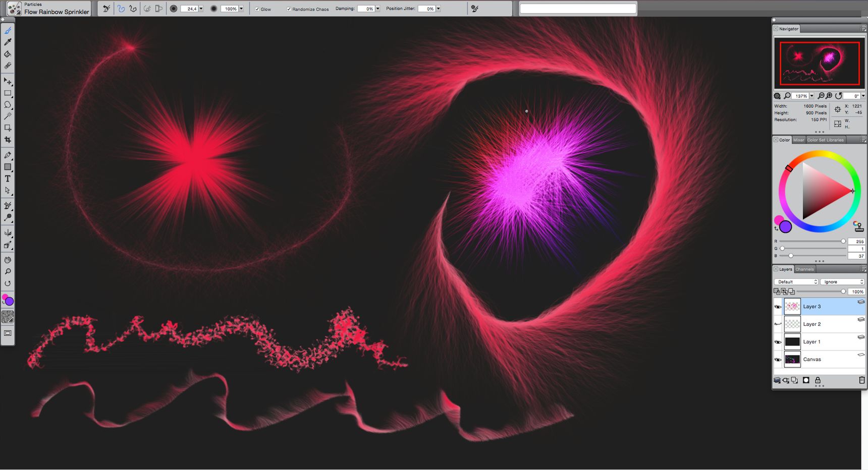The image size is (868, 470).
Task: Select the Dodge tool
Action: tap(8, 217)
